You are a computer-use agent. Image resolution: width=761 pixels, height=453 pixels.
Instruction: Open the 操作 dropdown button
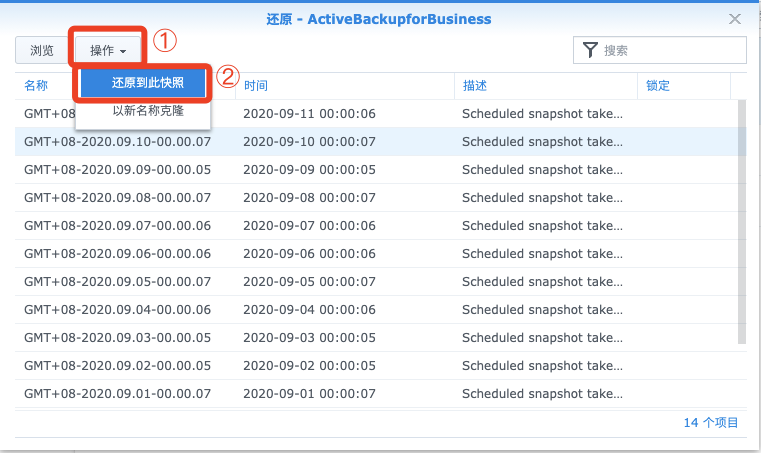coord(108,50)
